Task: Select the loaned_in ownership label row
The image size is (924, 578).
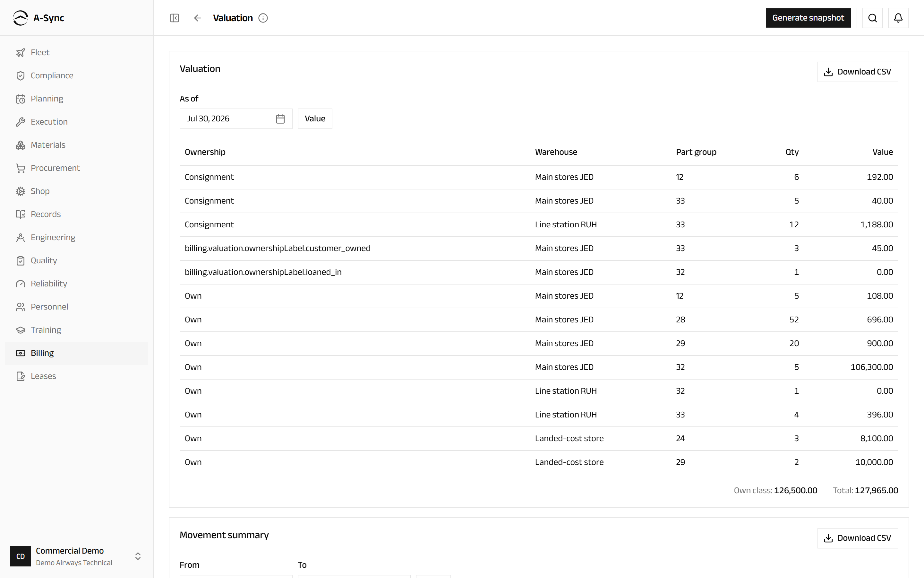Action: 539,272
